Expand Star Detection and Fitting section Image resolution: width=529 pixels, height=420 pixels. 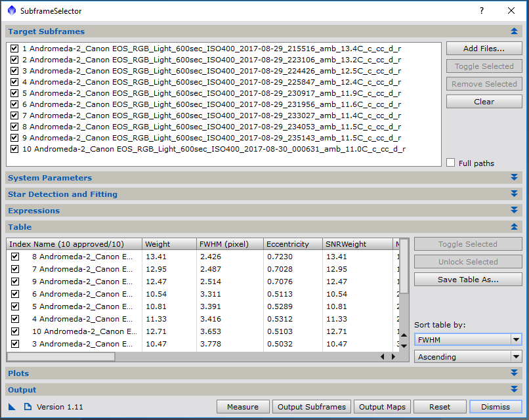[514, 194]
